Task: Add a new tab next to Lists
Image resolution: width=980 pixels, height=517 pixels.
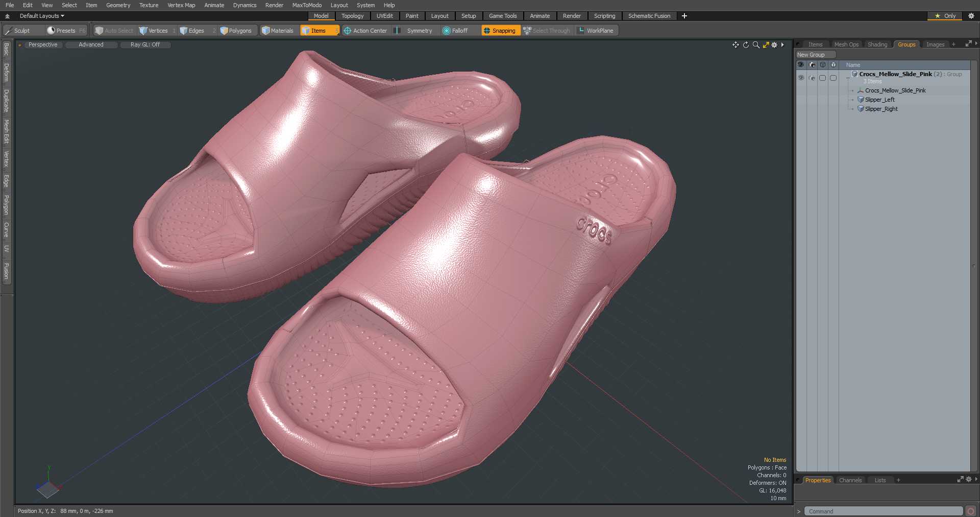Action: coord(898,480)
